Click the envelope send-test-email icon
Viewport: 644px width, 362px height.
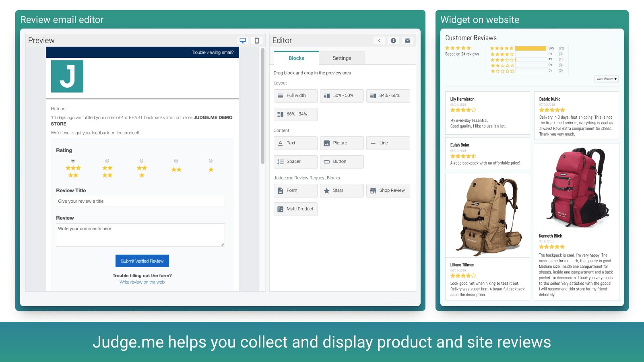click(407, 41)
